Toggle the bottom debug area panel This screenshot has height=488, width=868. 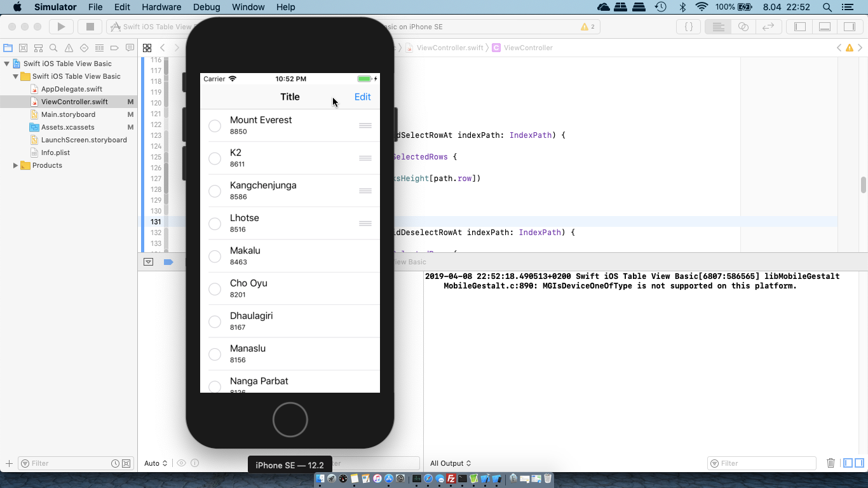click(825, 27)
